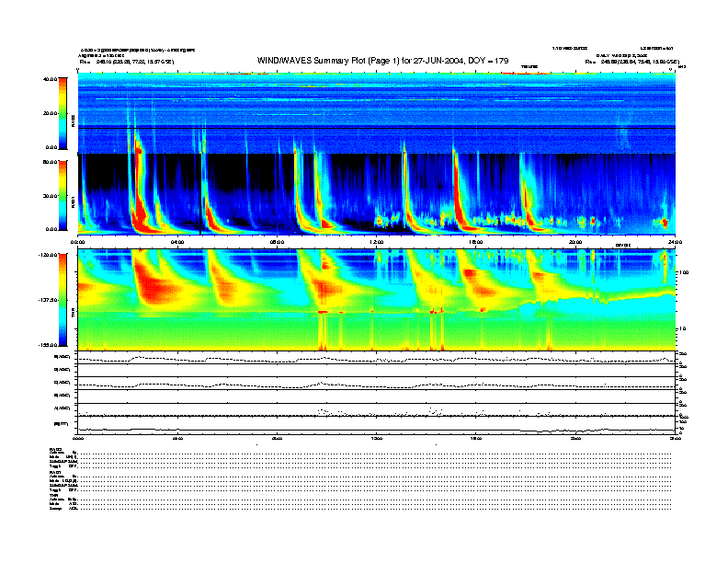Image resolution: width=728 pixels, height=563 pixels.
Task: Select the -120.00 label on TNR scale
Action: point(48,254)
